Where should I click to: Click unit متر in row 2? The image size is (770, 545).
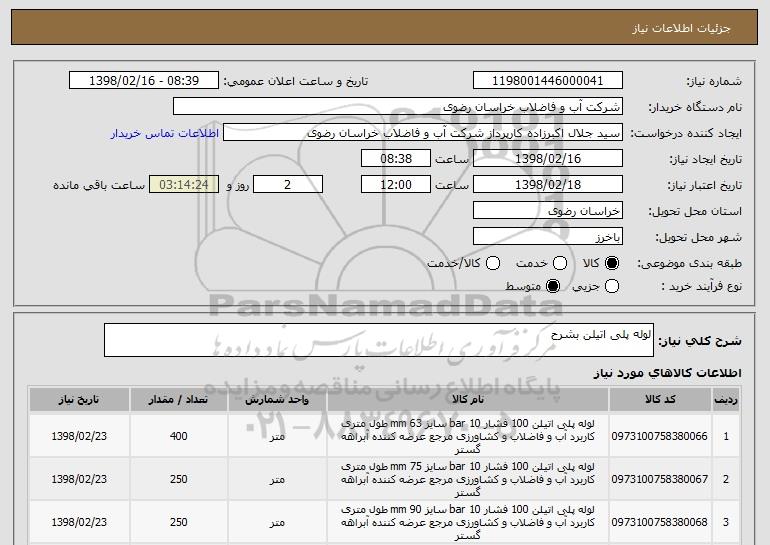[277, 479]
